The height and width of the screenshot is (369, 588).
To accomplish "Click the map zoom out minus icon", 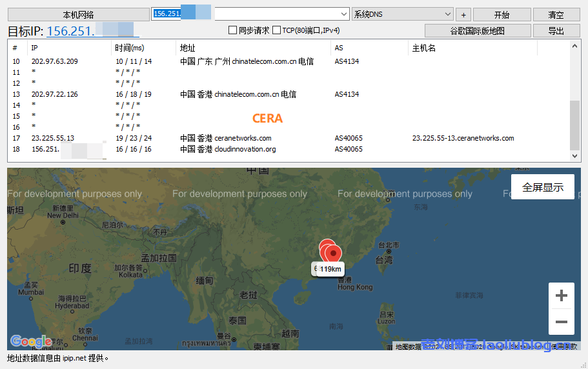I will click(x=561, y=322).
